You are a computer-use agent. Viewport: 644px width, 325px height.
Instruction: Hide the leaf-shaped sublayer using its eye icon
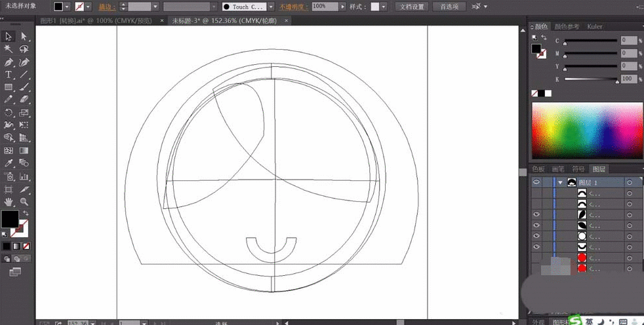[x=536, y=214]
